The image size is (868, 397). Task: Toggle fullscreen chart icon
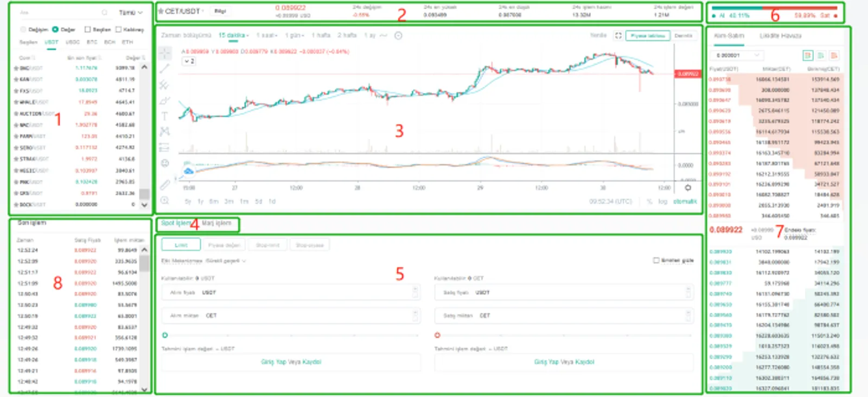pyautogui.click(x=617, y=35)
